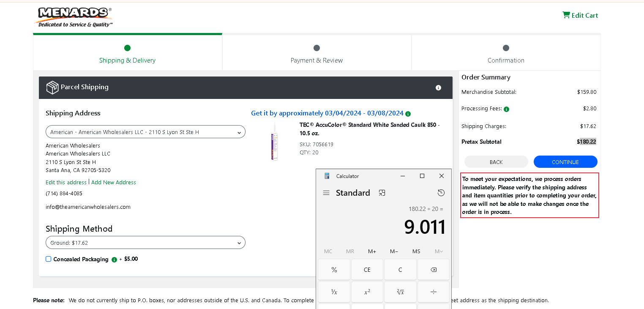Screen dimensions: 644x309
Task: Click Calculator M− memory subtract
Action: point(394,251)
